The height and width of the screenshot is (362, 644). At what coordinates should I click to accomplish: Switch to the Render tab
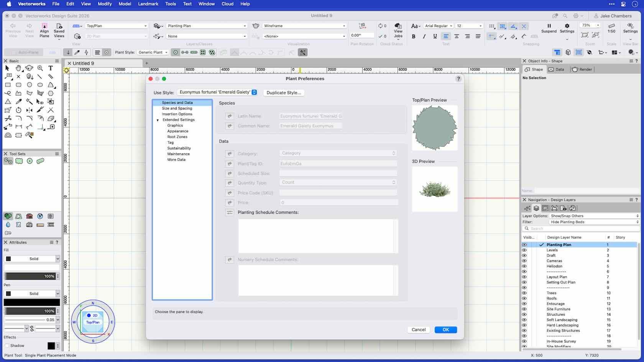[x=582, y=69]
